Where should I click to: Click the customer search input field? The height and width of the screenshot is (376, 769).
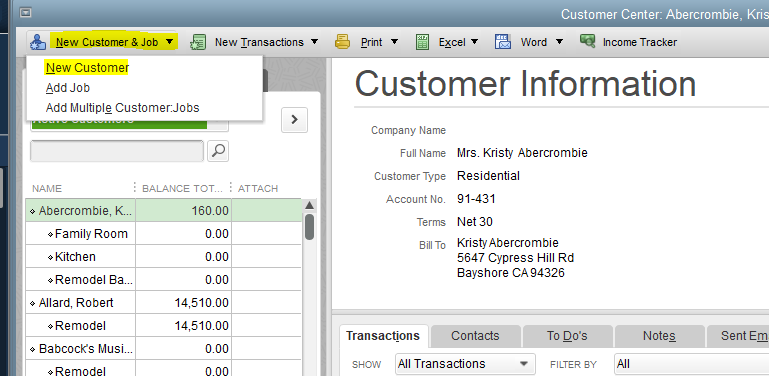(x=117, y=151)
